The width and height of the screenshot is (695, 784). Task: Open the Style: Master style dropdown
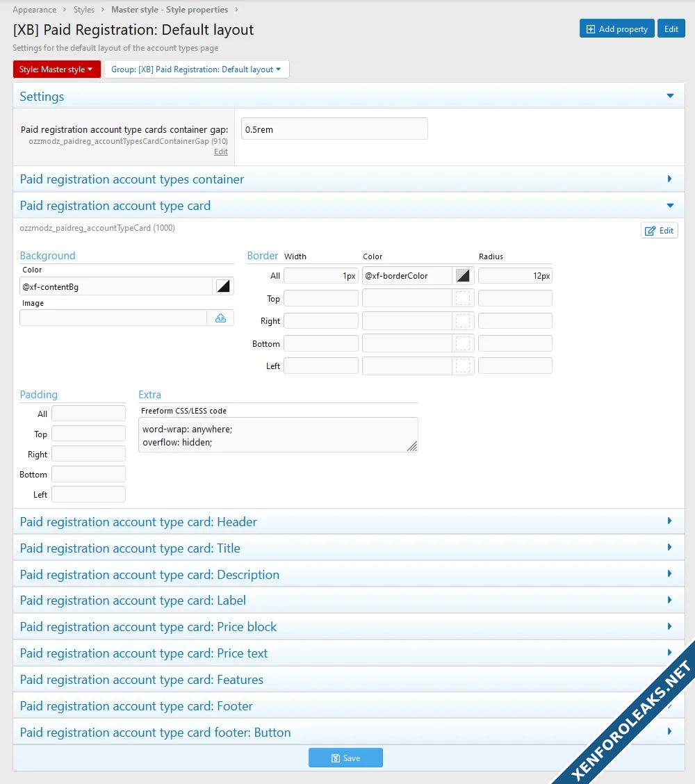pos(57,70)
